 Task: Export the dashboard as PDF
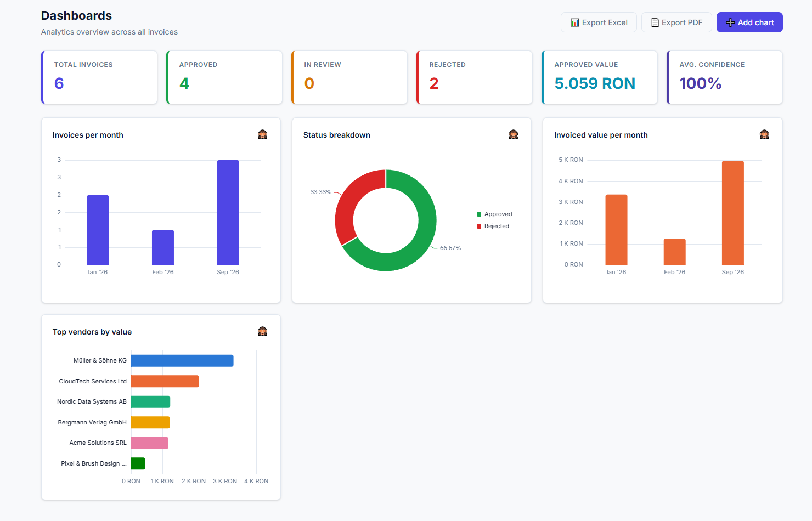(x=676, y=22)
